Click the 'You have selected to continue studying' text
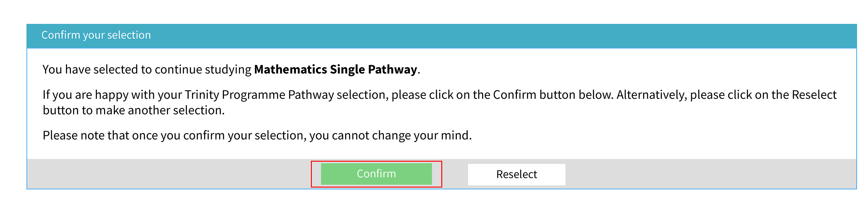Image resolution: width=868 pixels, height=221 pixels. click(147, 69)
